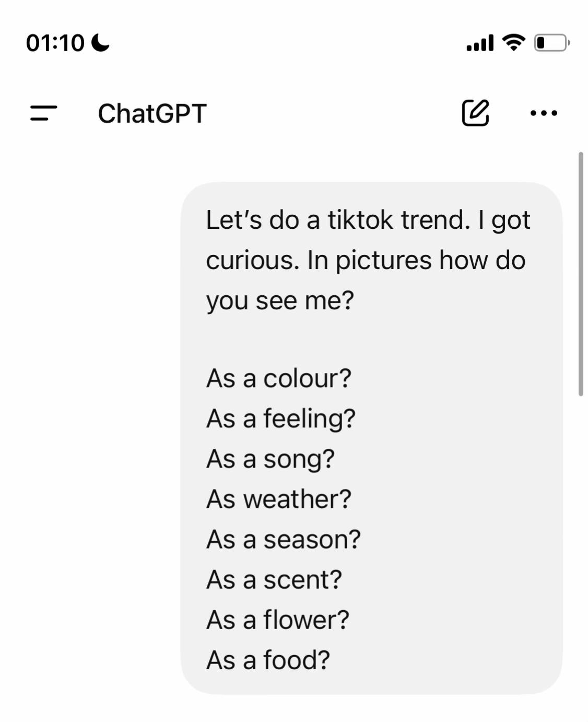Viewport: 588px width, 722px height.
Task: Tap the "As weather?" line
Action: (x=279, y=499)
